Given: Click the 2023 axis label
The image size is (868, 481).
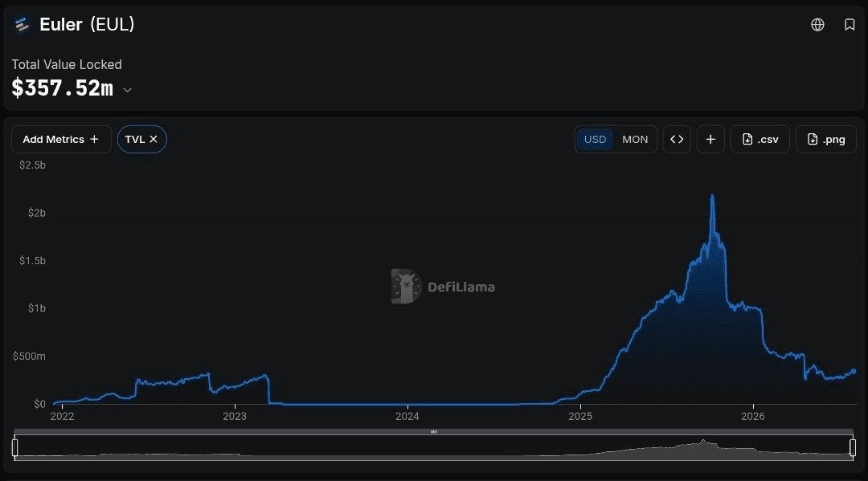Looking at the screenshot, I should click(x=235, y=416).
